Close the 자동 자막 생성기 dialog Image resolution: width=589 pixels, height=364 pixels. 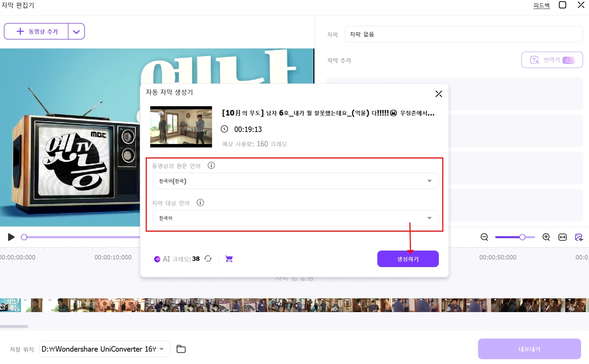(x=439, y=93)
